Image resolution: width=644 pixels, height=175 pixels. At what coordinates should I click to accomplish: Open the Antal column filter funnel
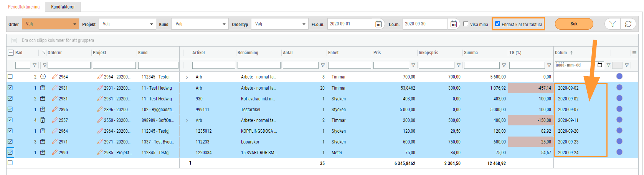323,65
